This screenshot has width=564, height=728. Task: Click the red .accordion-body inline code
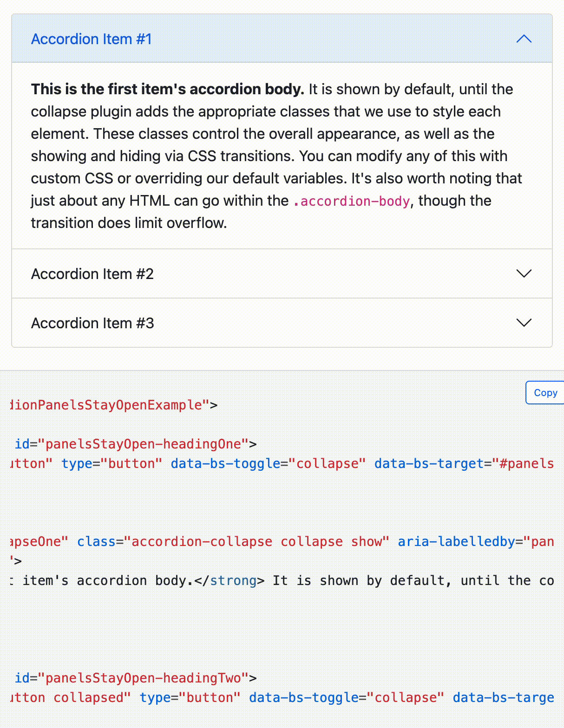click(x=352, y=201)
